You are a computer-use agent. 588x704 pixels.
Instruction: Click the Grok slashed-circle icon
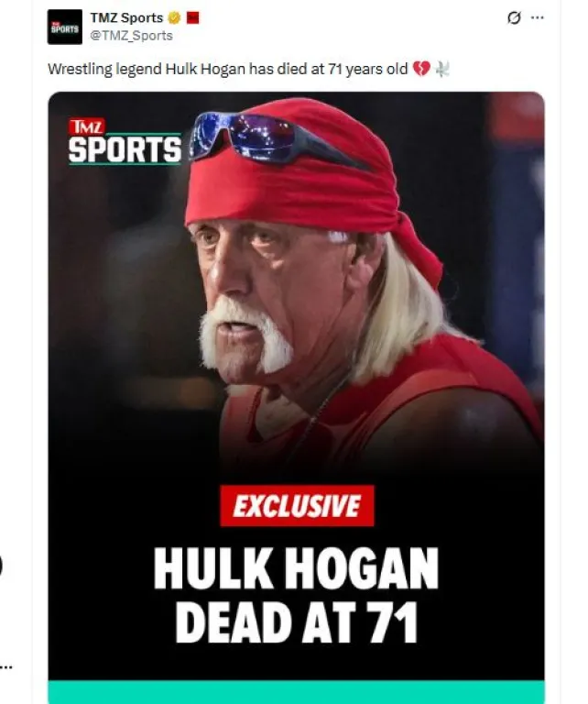pos(514,18)
